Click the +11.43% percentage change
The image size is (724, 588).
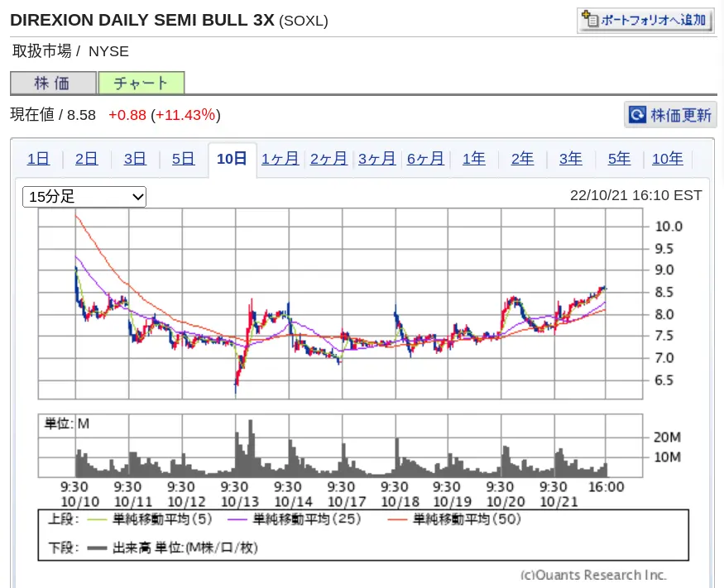coord(185,115)
